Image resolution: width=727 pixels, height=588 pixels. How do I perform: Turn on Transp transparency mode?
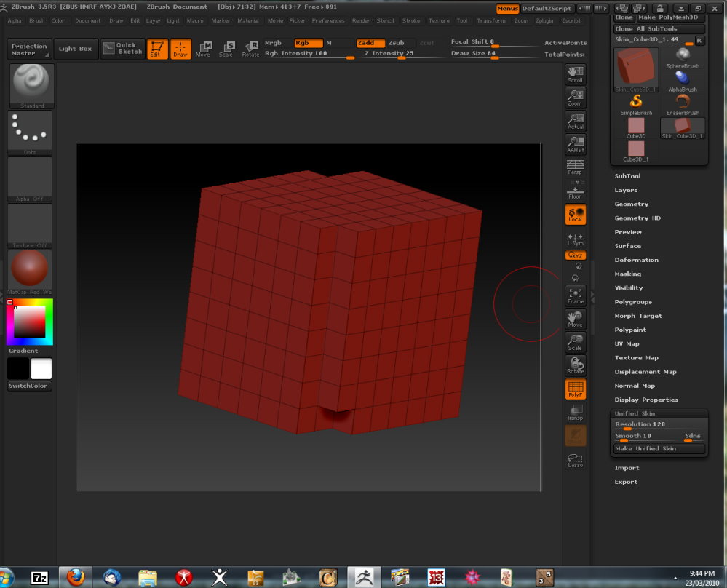[575, 410]
